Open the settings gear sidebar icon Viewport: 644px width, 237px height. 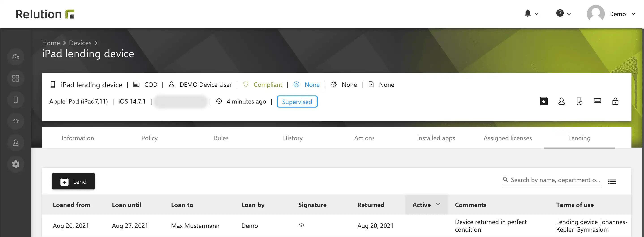click(15, 164)
